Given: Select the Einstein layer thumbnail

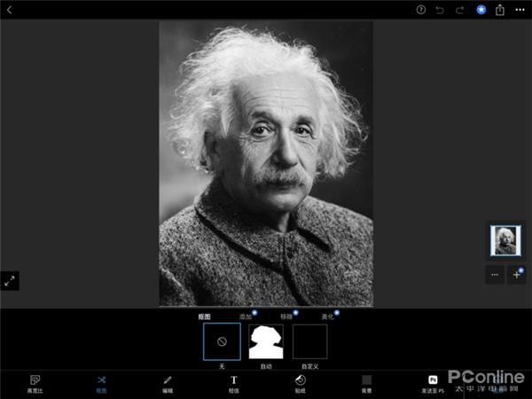Looking at the screenshot, I should 505,240.
